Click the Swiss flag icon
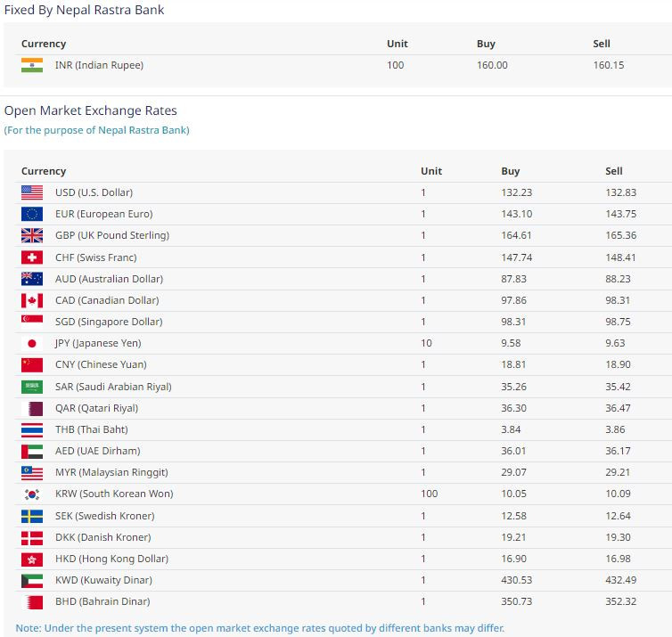 [32, 257]
